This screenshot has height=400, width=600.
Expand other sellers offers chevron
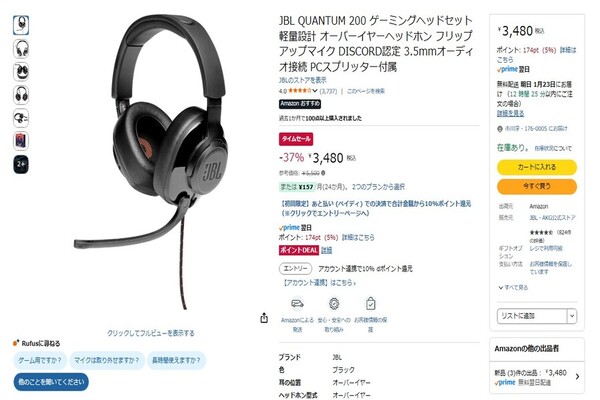tap(577, 377)
